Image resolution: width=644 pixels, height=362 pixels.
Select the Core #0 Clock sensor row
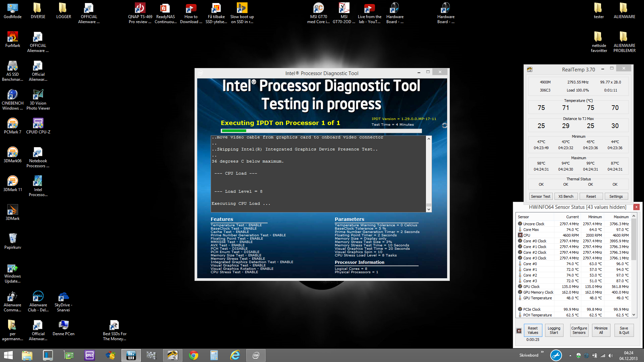pos(573,241)
